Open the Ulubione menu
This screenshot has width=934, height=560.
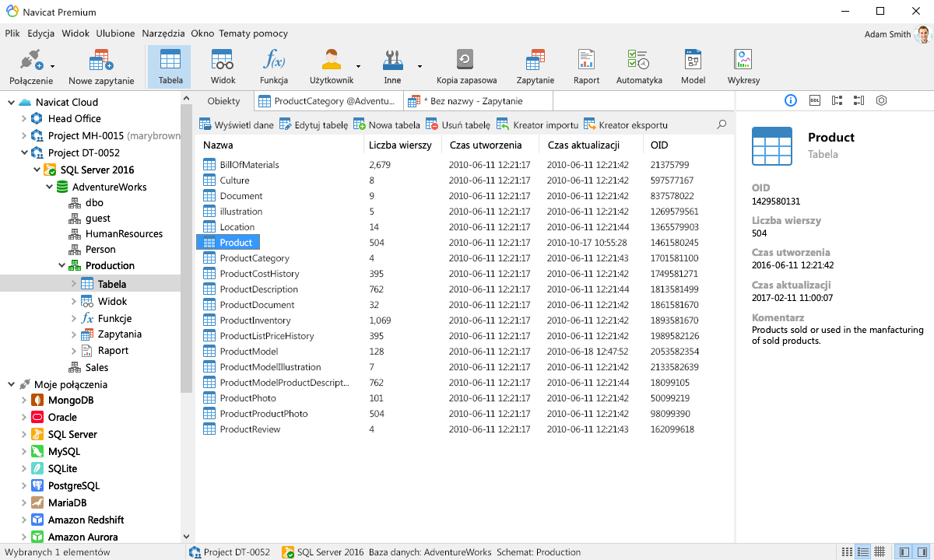115,33
